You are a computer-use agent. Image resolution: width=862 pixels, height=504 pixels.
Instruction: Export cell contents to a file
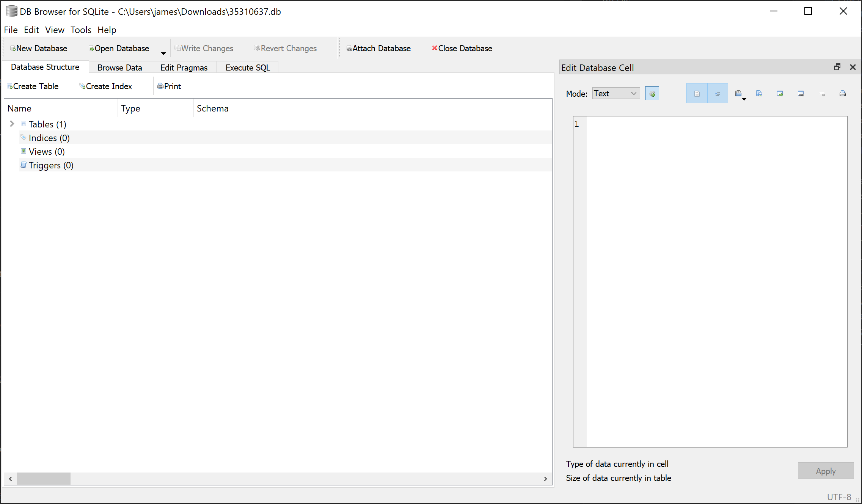[759, 93]
